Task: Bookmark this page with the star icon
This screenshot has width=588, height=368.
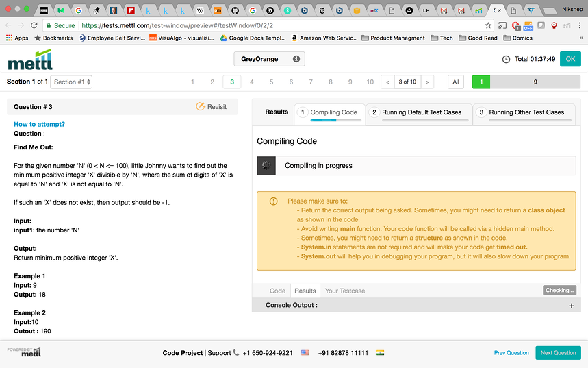Action: click(488, 25)
